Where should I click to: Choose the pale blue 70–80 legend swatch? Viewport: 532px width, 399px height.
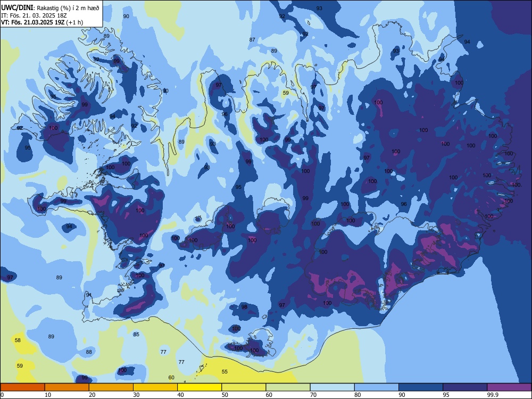[x=332, y=387]
